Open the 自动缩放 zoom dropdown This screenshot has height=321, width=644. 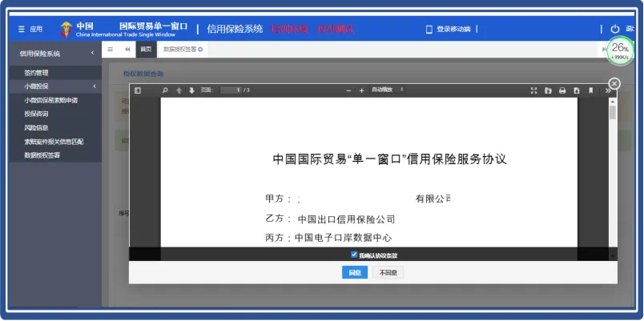[x=388, y=90]
